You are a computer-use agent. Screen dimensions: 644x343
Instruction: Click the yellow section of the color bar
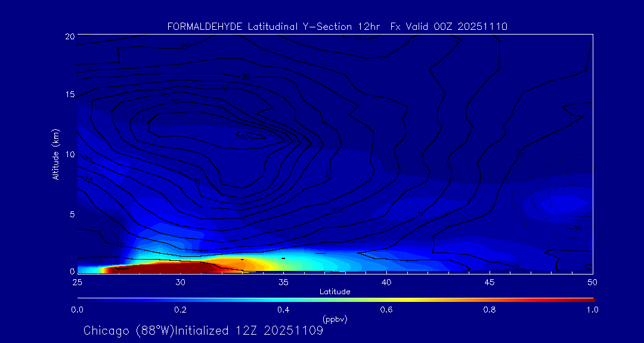click(407, 300)
